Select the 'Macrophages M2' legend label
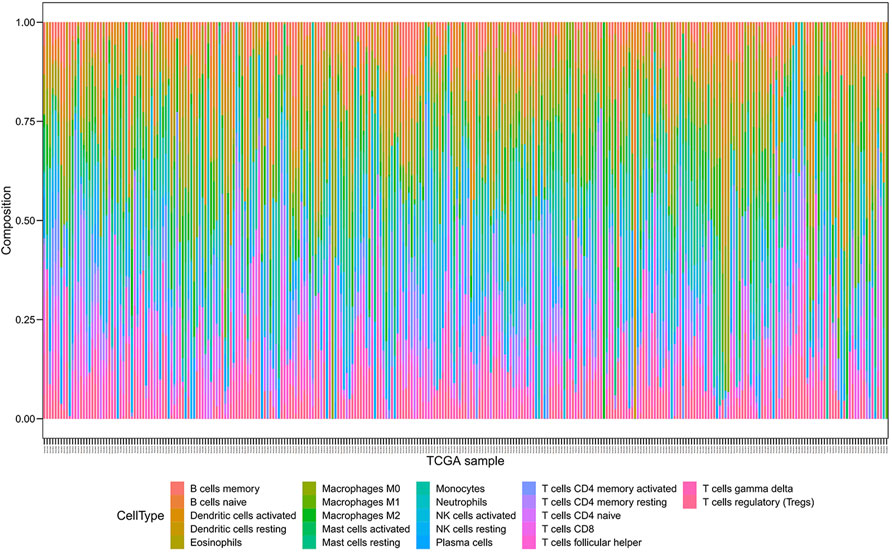This screenshot has width=892, height=553. (x=361, y=515)
